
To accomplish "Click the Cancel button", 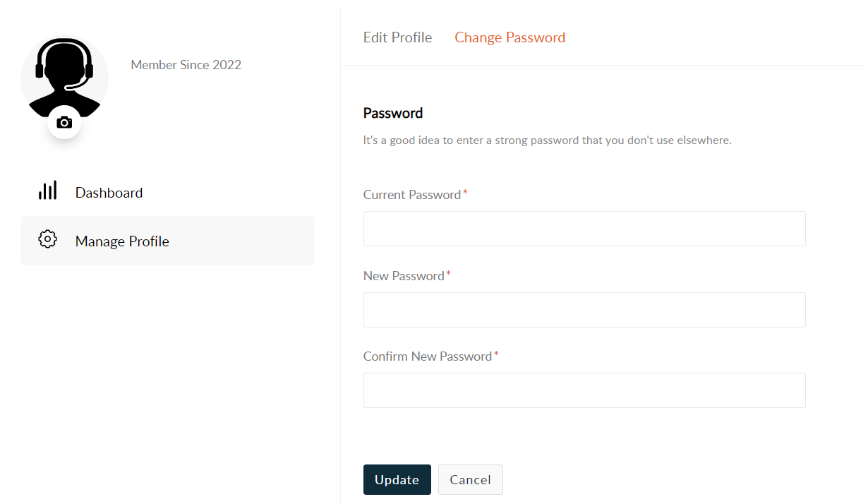I will click(x=470, y=480).
